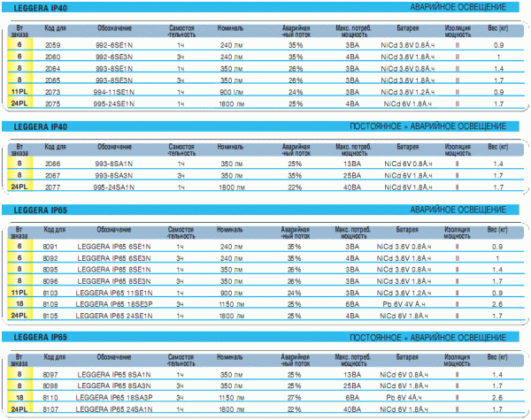Click designation LEGGERA IP65 18SE3P
Screen dimensions: 531x420
point(114,304)
